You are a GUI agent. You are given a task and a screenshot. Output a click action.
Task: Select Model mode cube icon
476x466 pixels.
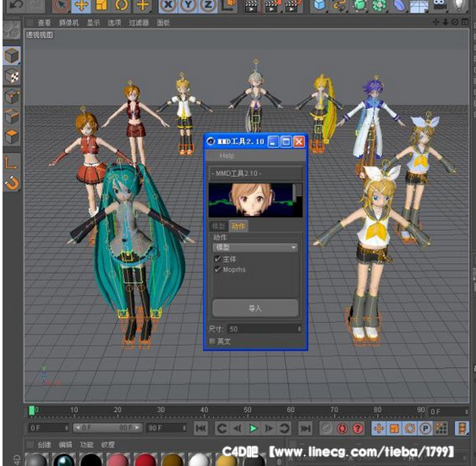click(x=12, y=56)
